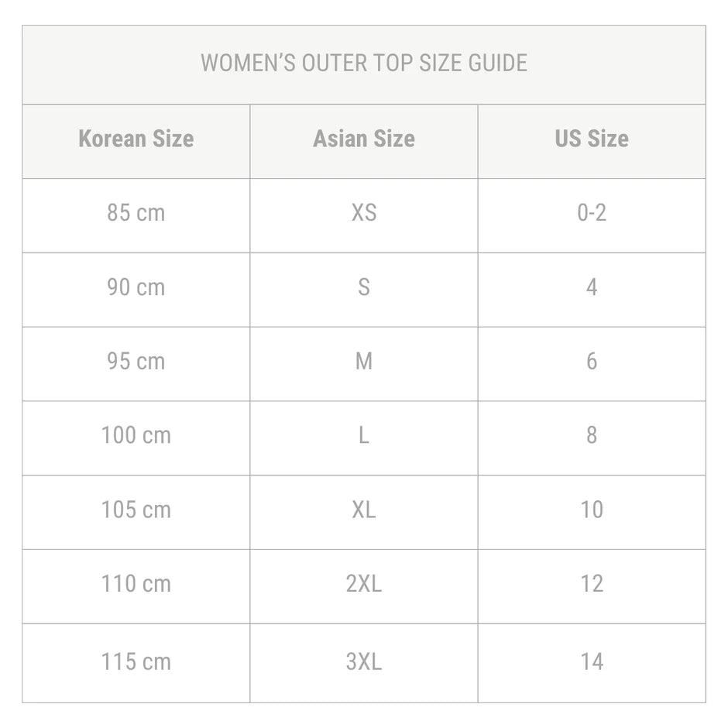Viewport: 728px width, 728px height.
Task: Click the M Asian size cell
Action: pyautogui.click(x=364, y=362)
